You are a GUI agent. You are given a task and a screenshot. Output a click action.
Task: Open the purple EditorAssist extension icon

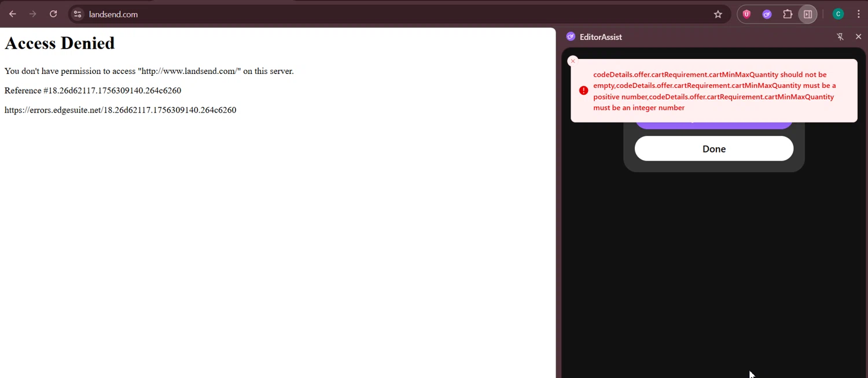pos(767,14)
